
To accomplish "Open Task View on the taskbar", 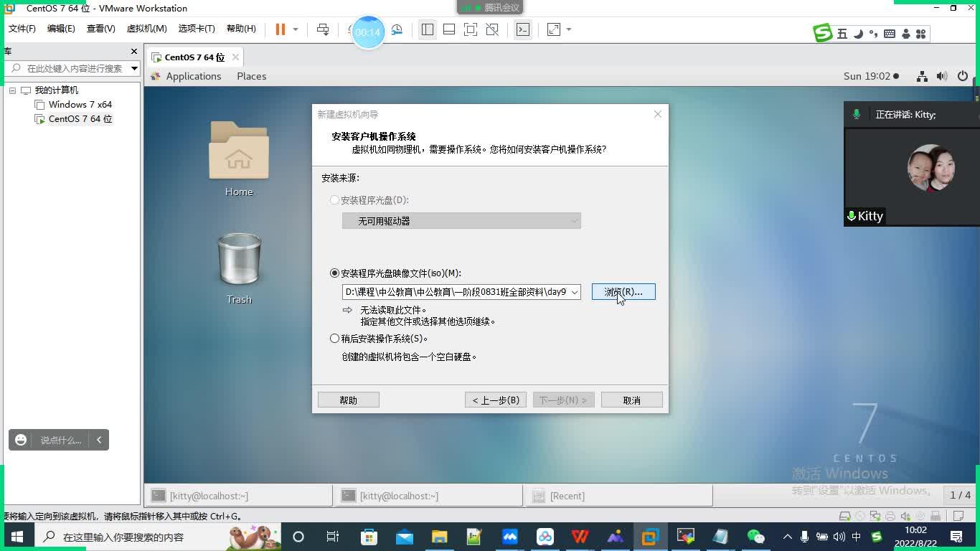I will [333, 537].
